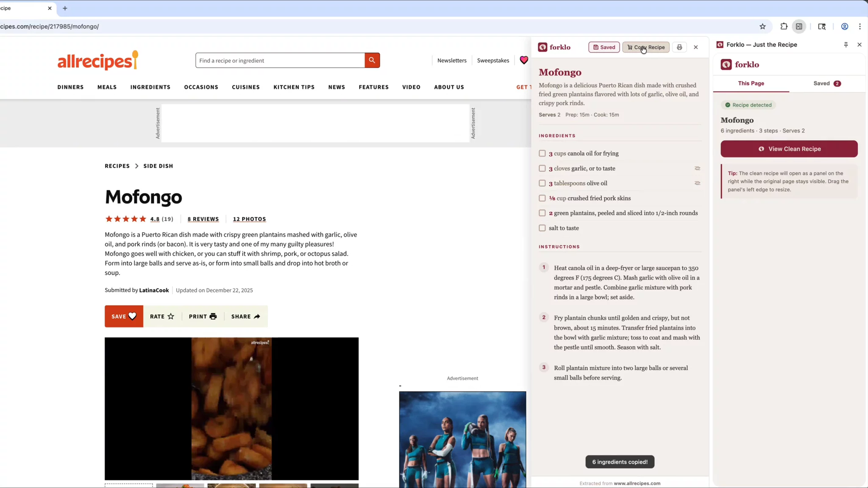
Task: Click the substitution icon beside garlic ingredient
Action: coord(697,168)
